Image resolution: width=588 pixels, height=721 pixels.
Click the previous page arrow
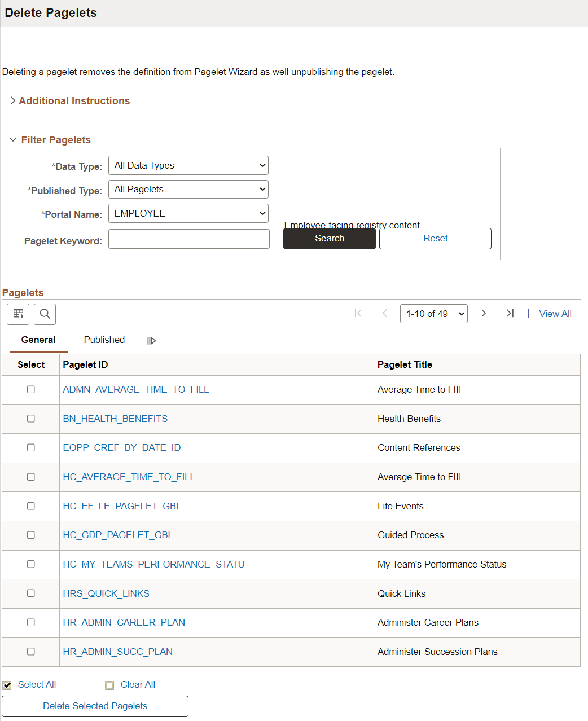384,313
